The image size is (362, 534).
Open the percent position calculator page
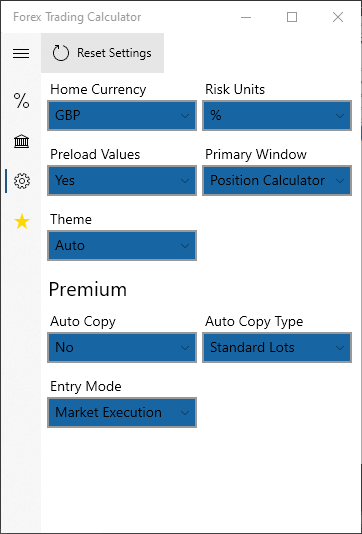click(x=21, y=101)
